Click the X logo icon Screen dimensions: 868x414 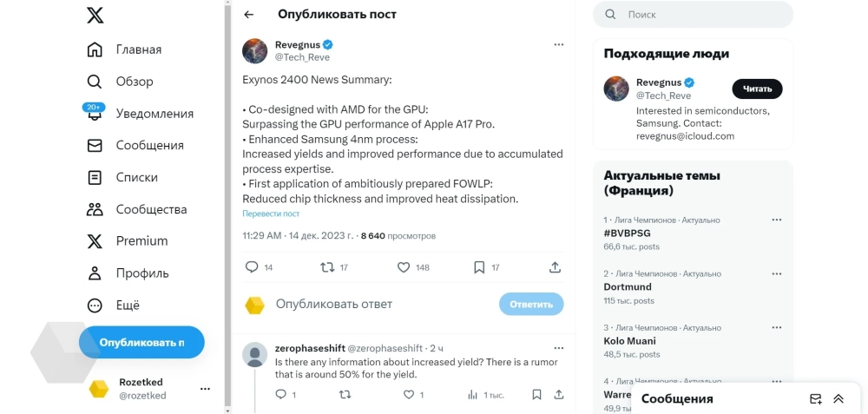95,16
